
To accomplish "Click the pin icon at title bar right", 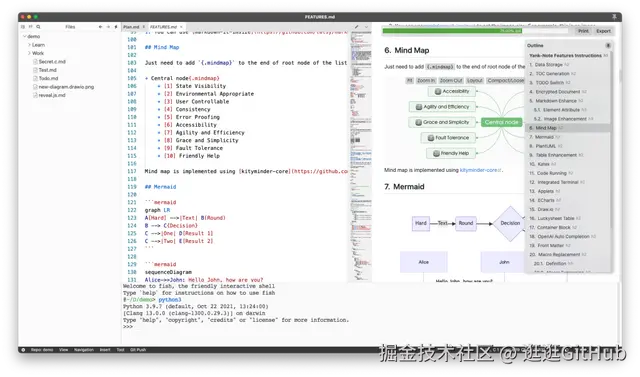I will coord(614,17).
